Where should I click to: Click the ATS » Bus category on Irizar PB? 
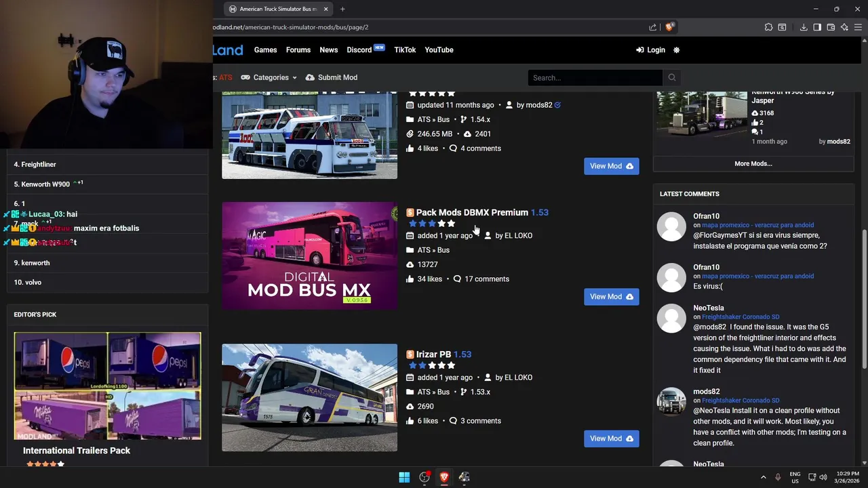[x=433, y=392]
